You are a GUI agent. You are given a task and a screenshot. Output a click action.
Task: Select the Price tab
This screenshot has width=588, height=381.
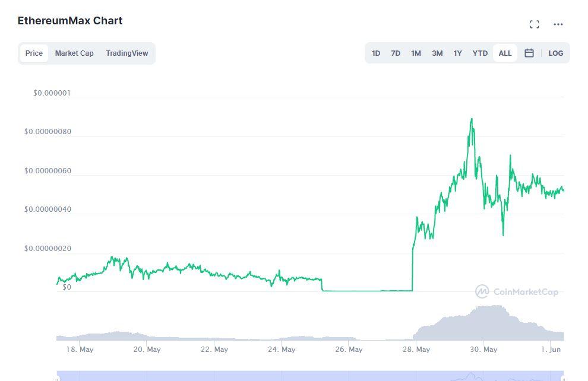(x=34, y=53)
